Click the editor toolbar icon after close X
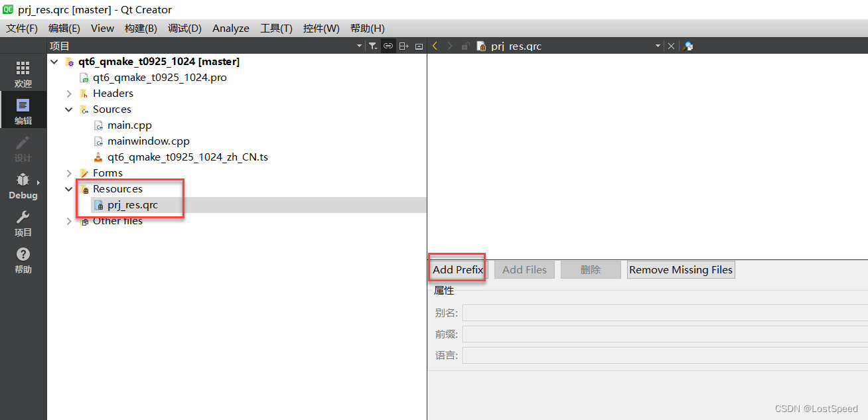This screenshot has height=420, width=868. tap(688, 46)
